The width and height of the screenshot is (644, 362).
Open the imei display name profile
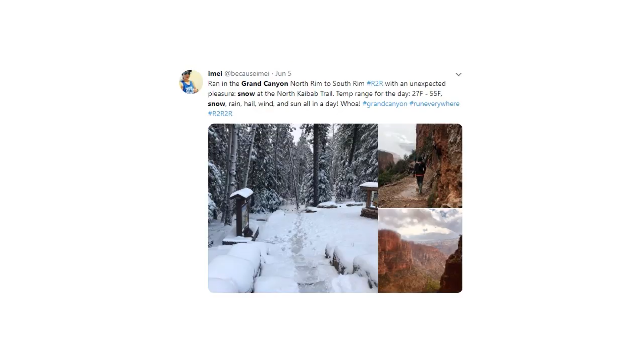click(x=215, y=73)
